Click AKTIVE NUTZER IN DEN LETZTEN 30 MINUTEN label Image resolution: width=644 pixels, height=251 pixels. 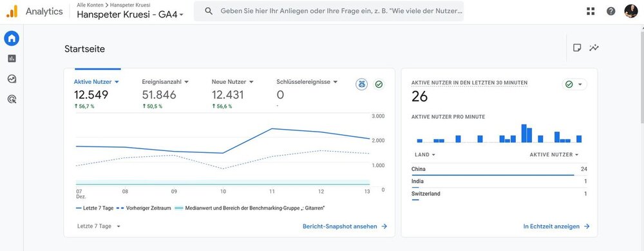(469, 83)
